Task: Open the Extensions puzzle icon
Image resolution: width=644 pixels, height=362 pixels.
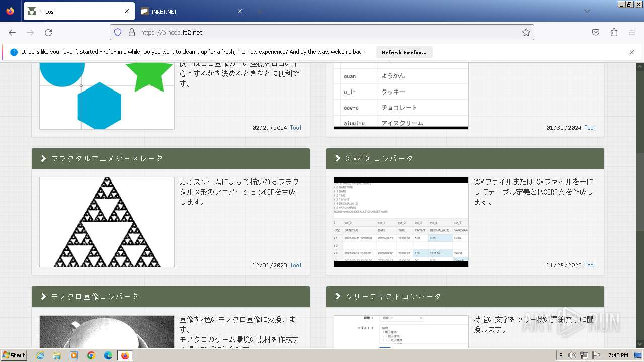Action: click(x=614, y=32)
